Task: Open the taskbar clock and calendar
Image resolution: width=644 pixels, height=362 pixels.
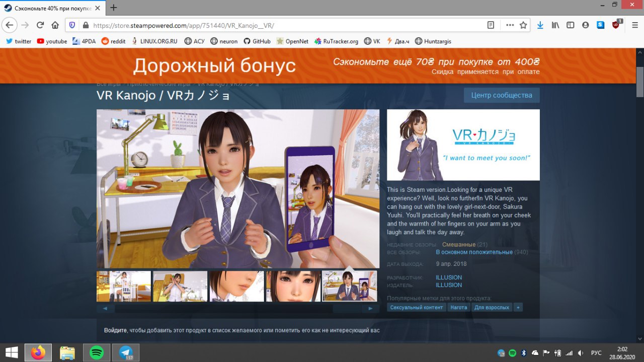Action: (622, 352)
